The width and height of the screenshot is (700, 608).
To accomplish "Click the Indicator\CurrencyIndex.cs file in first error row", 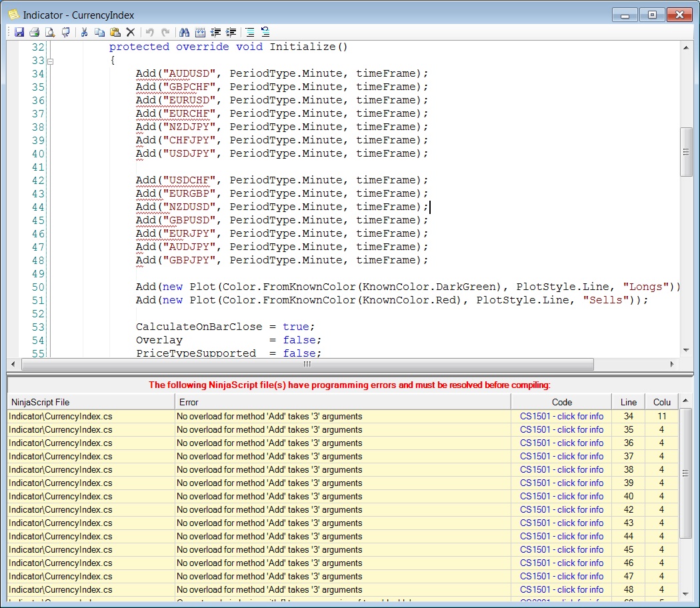I will (x=61, y=417).
